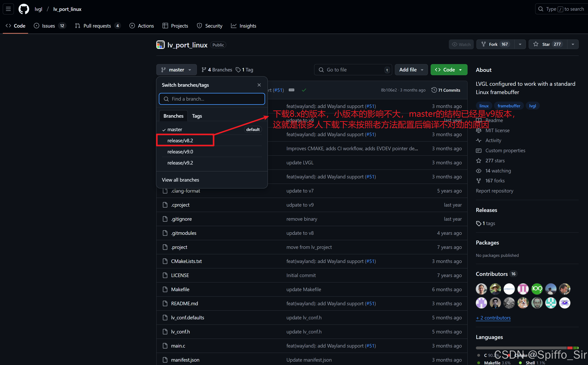Image resolution: width=588 pixels, height=365 pixels.
Task: Open the green Code clone dropdown
Action: pyautogui.click(x=449, y=70)
